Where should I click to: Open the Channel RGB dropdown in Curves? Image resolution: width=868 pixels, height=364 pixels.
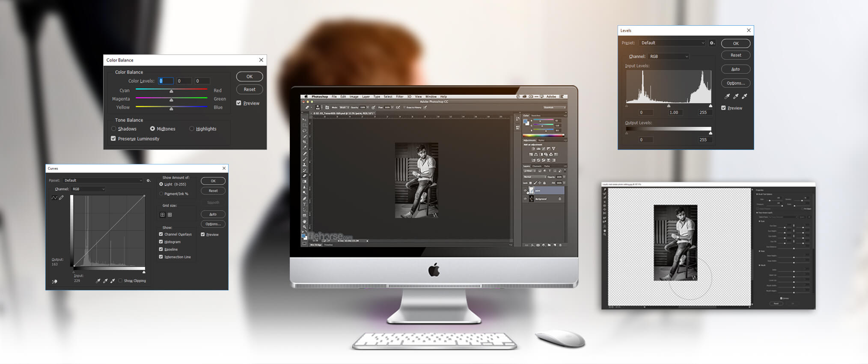tap(88, 189)
